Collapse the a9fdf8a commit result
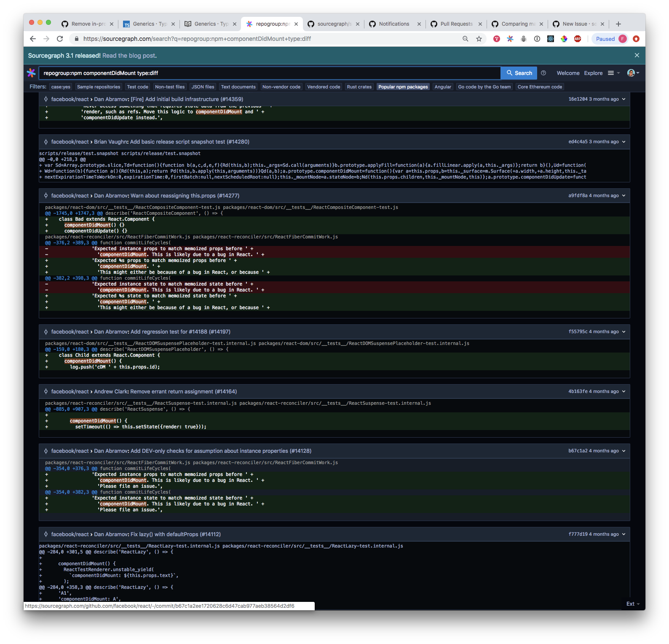This screenshot has width=669, height=644. click(x=624, y=195)
